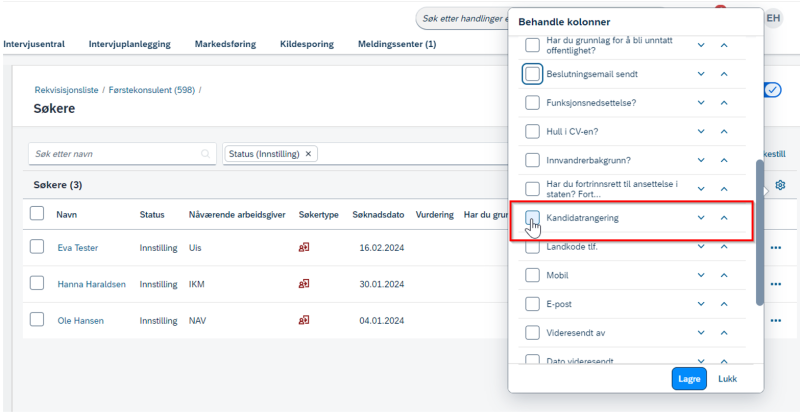The width and height of the screenshot is (800, 418).
Task: Check the Innvandrerbakgrunn? column
Action: (532, 160)
